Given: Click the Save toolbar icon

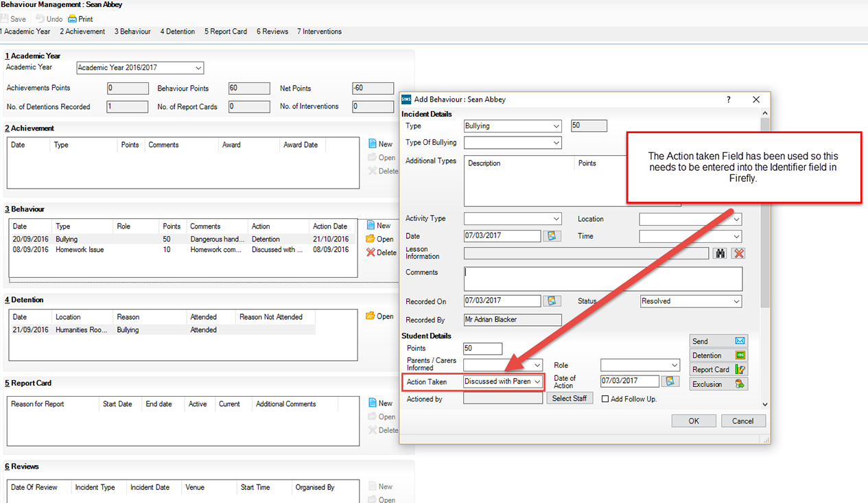Looking at the screenshot, I should pos(5,19).
